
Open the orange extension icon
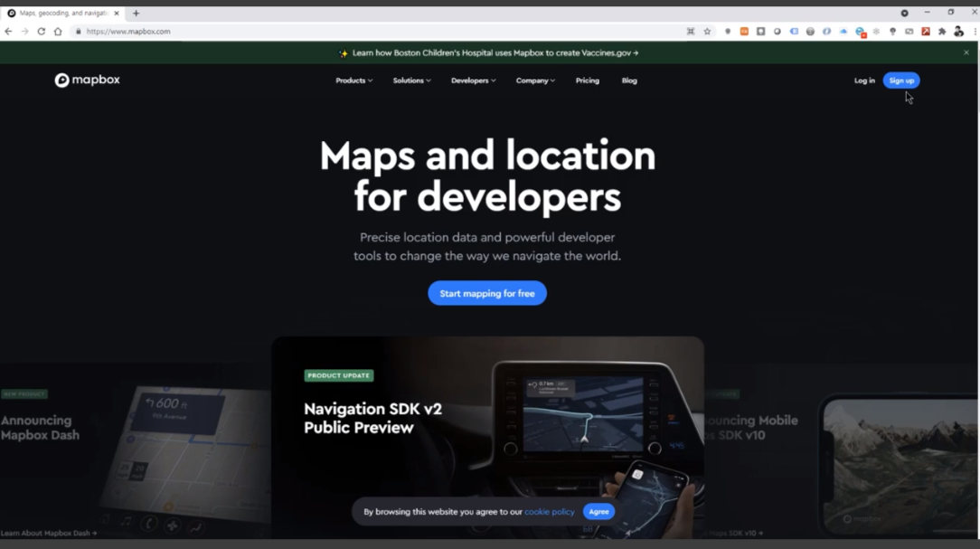[x=744, y=32]
